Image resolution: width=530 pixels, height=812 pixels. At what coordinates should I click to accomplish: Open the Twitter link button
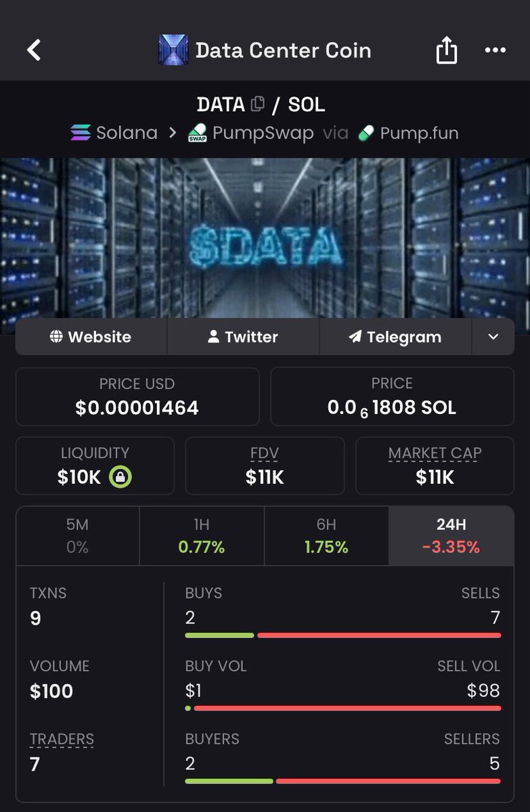click(243, 337)
